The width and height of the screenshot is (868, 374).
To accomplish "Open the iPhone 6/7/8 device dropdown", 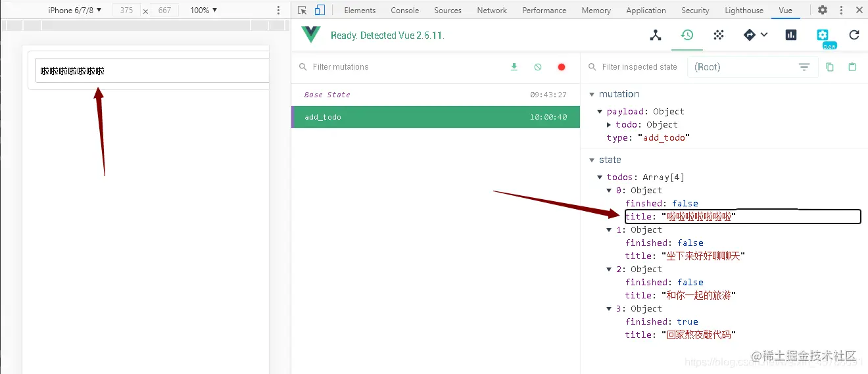I will 75,10.
